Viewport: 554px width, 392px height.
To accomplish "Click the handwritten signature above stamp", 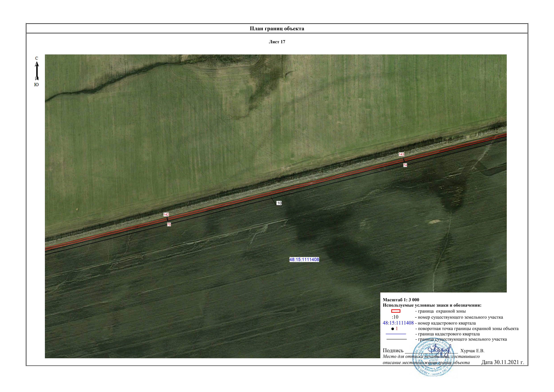I will (439, 349).
